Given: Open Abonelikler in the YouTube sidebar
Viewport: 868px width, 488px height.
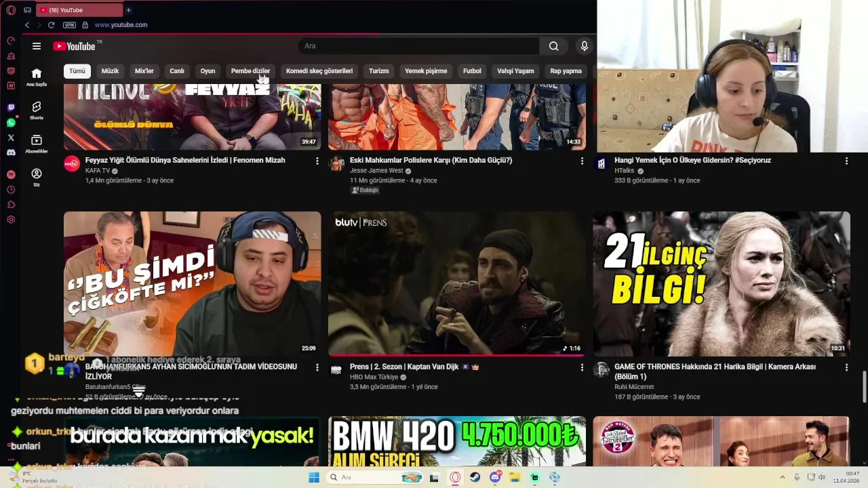Looking at the screenshot, I should click(x=37, y=144).
